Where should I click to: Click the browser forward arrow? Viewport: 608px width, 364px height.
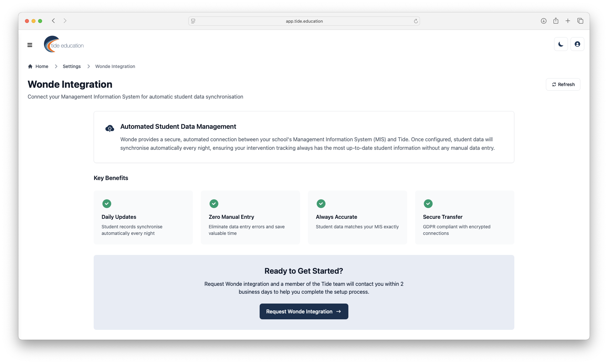tap(65, 21)
